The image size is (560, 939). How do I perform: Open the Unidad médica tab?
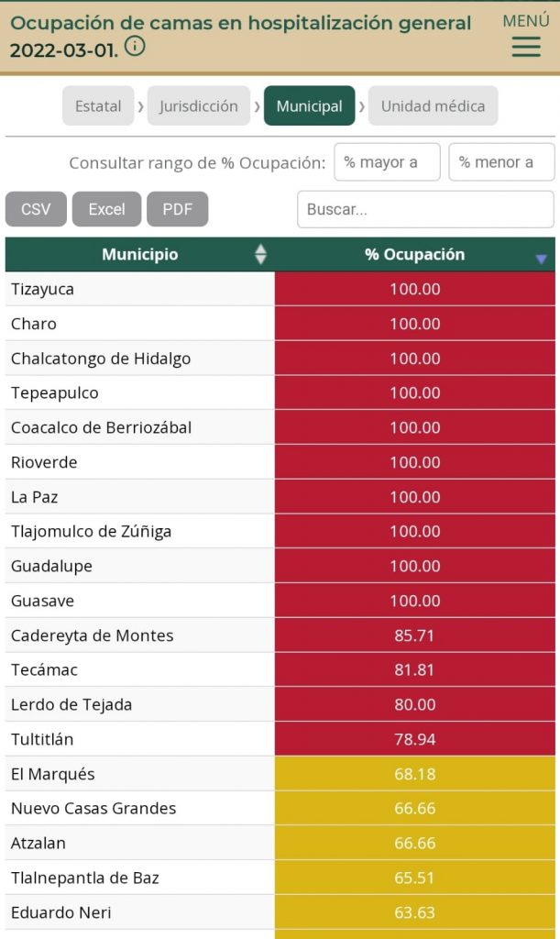pos(433,106)
